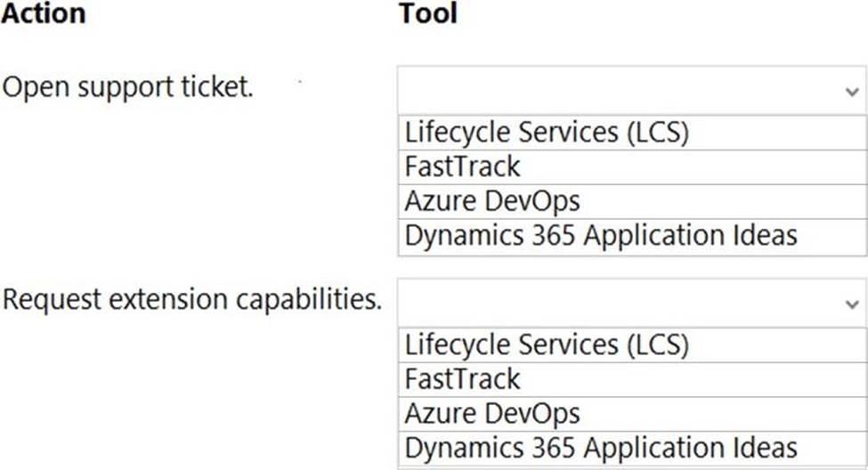Pick Azure DevOps in second dropdown list
This screenshot has height=470, width=868.
click(631, 414)
